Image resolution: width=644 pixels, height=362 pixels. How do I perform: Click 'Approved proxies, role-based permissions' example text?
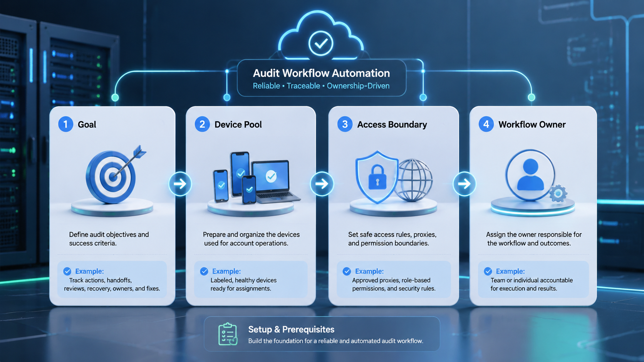coord(394,284)
